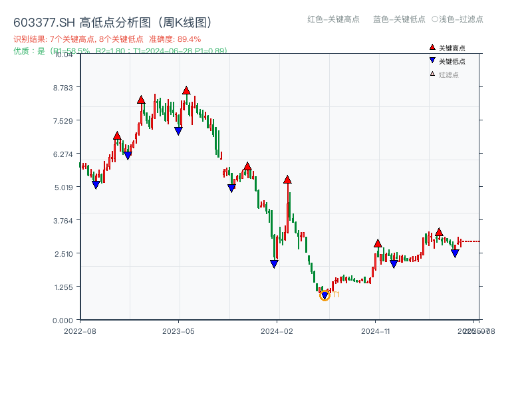Viewport: 532px width, 399px height.
Task: Select the red high marker near 2024-11
Action: [x=378, y=243]
